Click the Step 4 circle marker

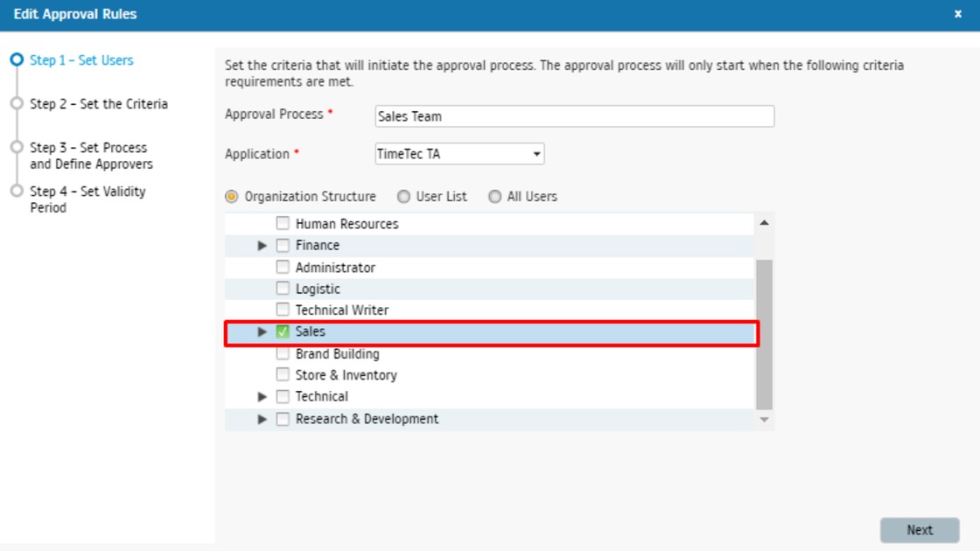tap(16, 192)
